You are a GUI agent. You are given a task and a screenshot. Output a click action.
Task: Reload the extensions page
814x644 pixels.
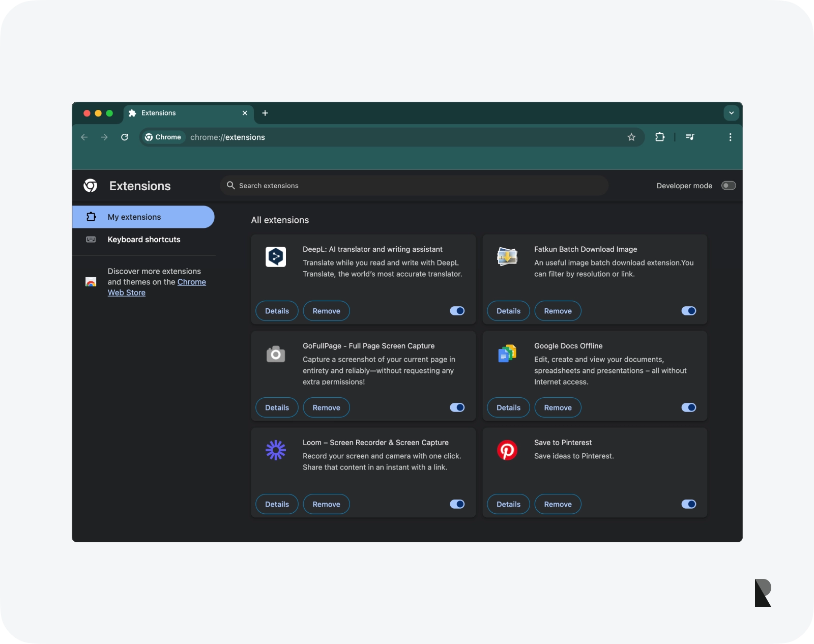click(x=125, y=137)
